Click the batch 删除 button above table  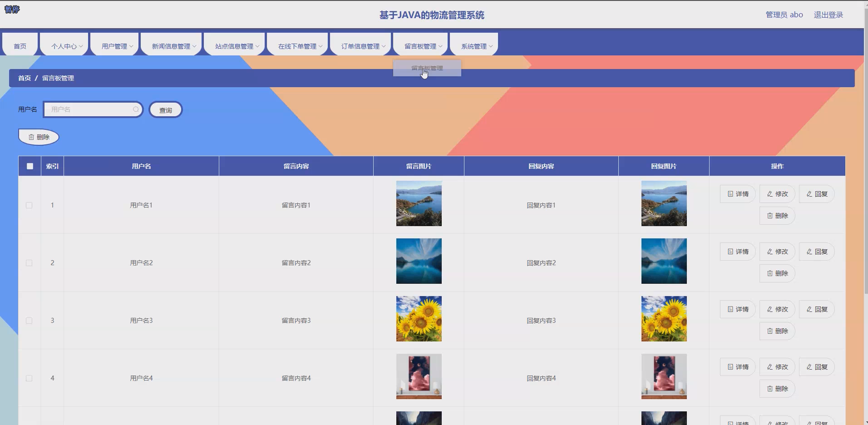pos(39,137)
